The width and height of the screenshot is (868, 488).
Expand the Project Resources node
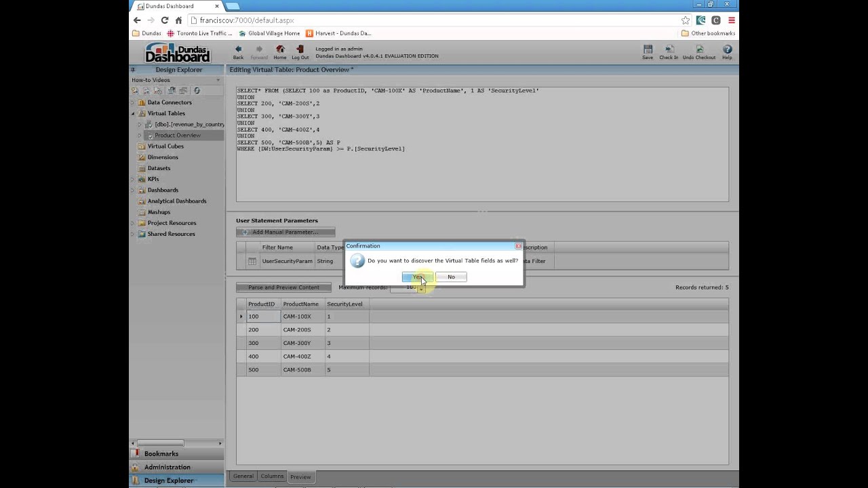pyautogui.click(x=133, y=223)
